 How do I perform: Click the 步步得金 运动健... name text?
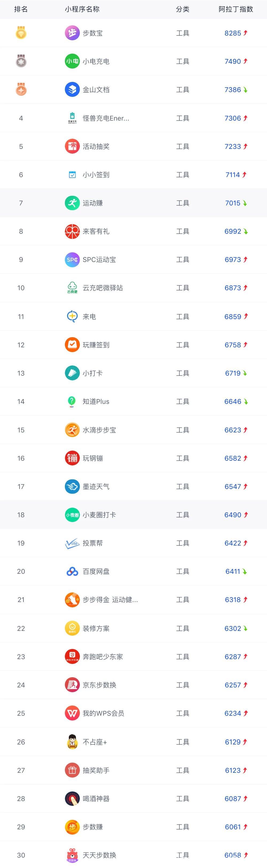[x=110, y=600]
